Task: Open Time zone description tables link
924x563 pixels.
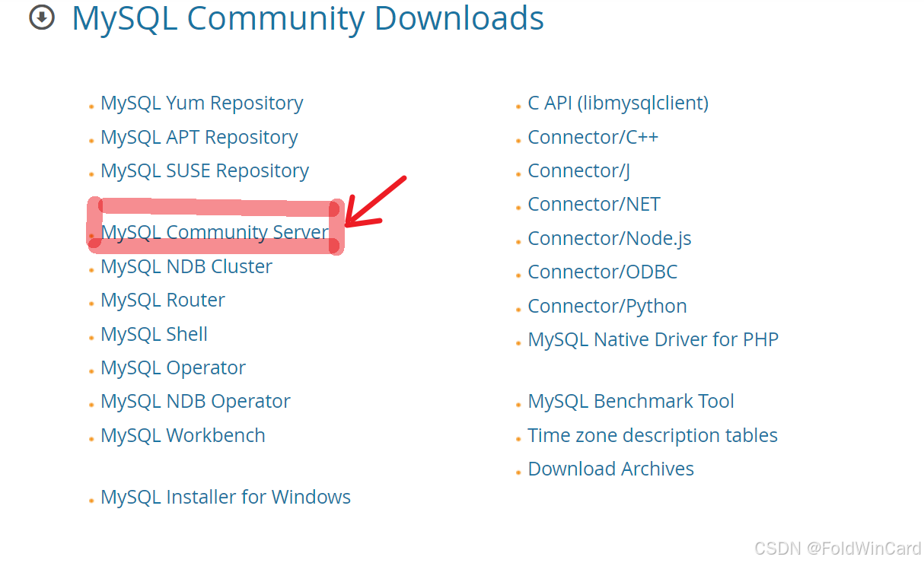Action: [653, 435]
